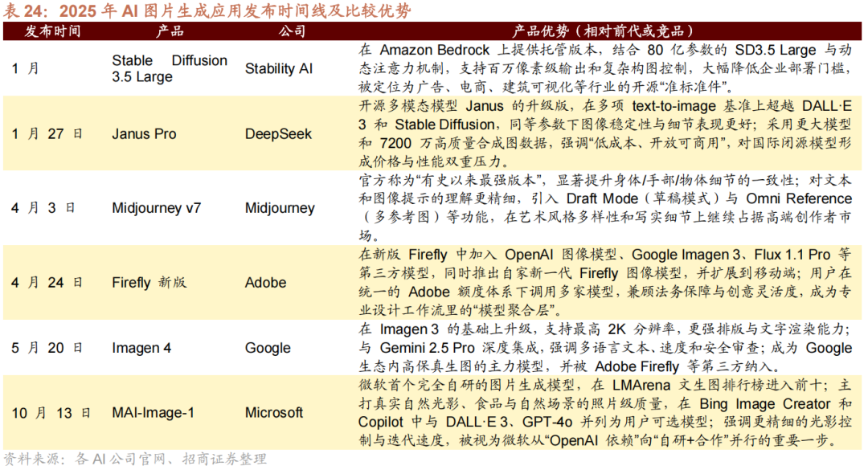868x474 pixels.
Task: Click the Google company cell
Action: (x=268, y=348)
